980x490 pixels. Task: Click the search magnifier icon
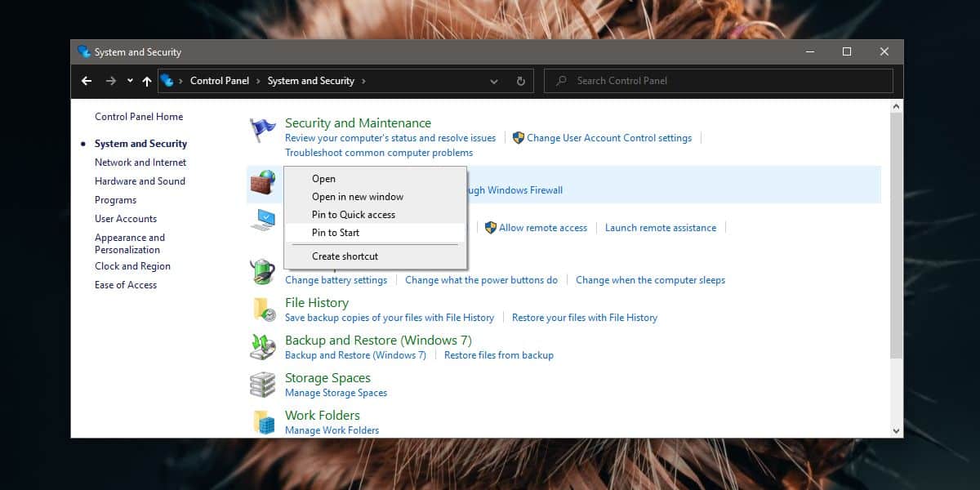tap(561, 81)
